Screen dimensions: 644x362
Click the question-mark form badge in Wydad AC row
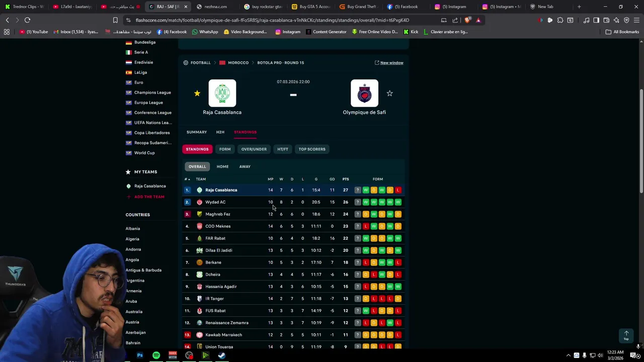[358, 202]
